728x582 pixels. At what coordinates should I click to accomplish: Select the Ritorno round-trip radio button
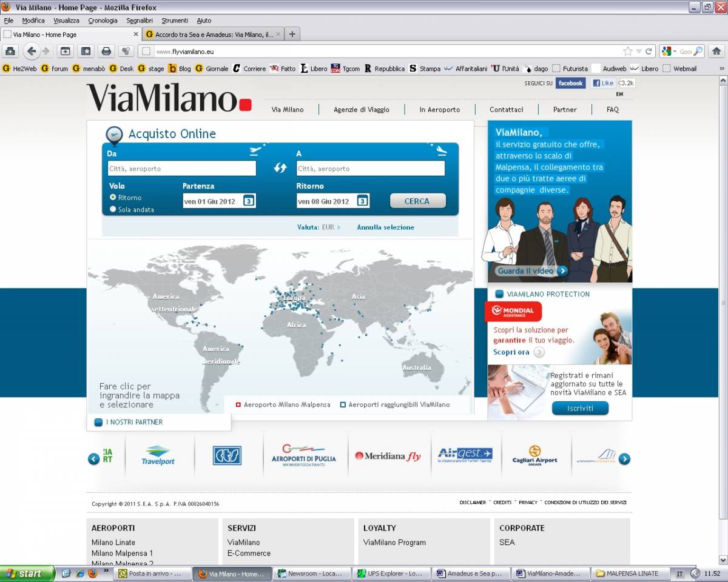point(113,197)
